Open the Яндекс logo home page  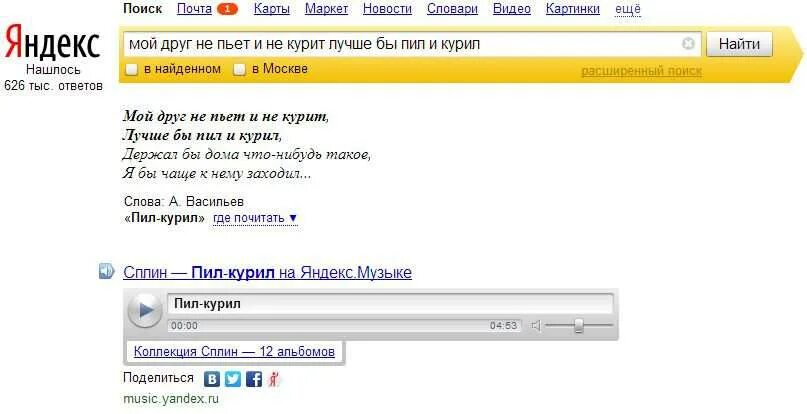pyautogui.click(x=52, y=43)
